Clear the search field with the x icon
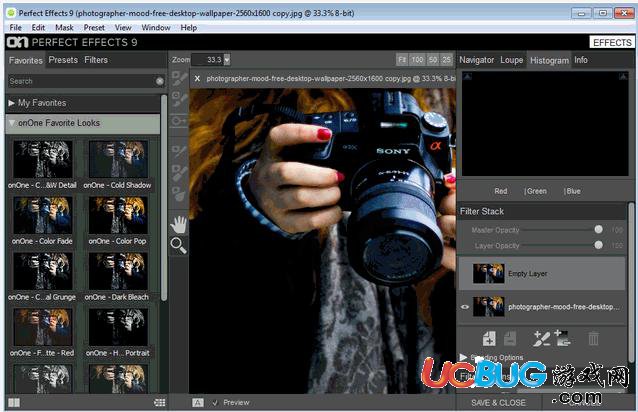638x412 pixels. coord(160,81)
